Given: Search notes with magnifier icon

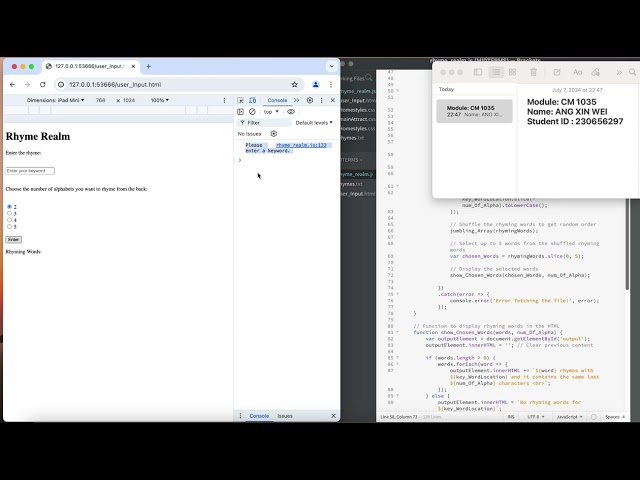Looking at the screenshot, I should 632,72.
